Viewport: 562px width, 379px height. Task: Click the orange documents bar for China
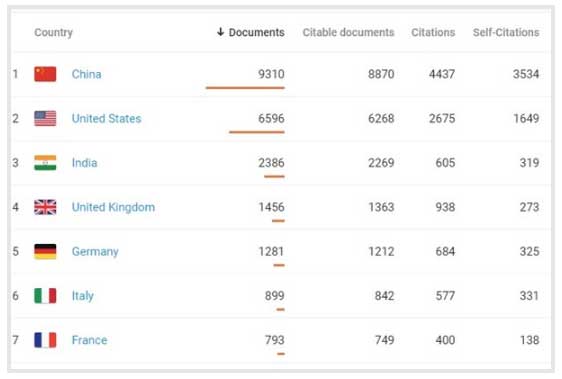point(245,87)
